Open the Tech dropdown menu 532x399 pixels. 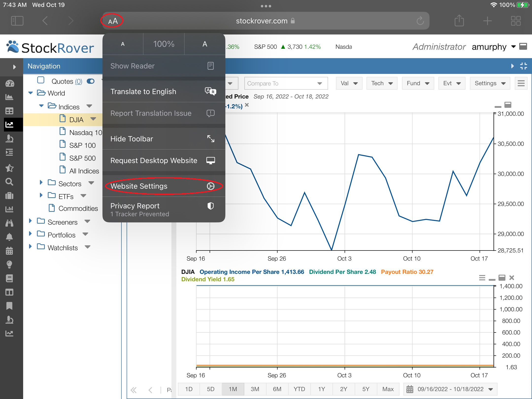(382, 83)
